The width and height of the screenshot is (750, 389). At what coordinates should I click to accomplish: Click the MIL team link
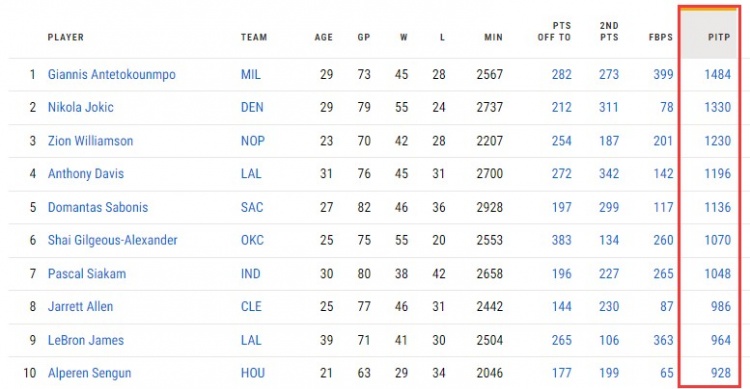251,75
